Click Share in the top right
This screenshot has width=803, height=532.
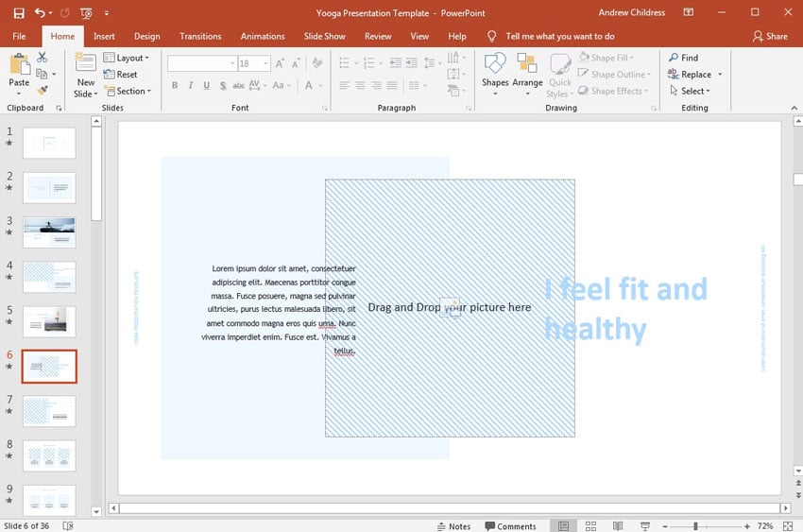(x=770, y=36)
